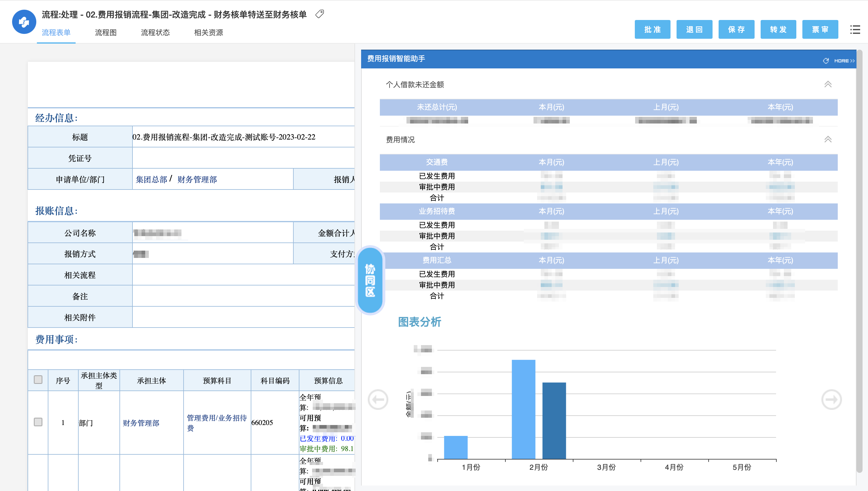Click the 已发生费用: 0.00 text
This screenshot has width=868, height=491.
coord(327,438)
